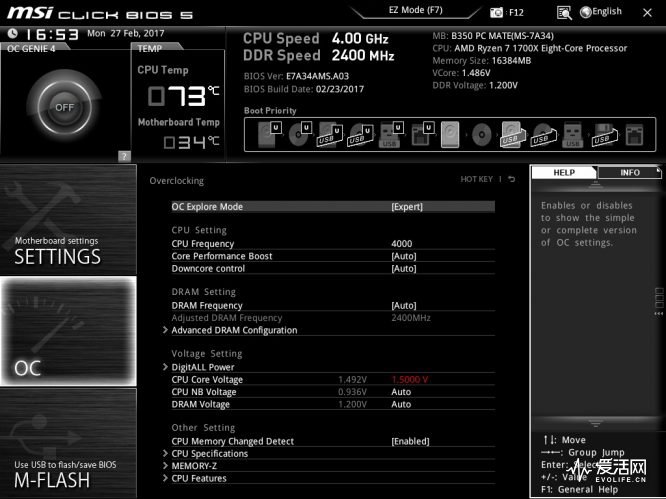The width and height of the screenshot is (666, 499).
Task: Open the M-FLASH section
Action: (x=68, y=443)
